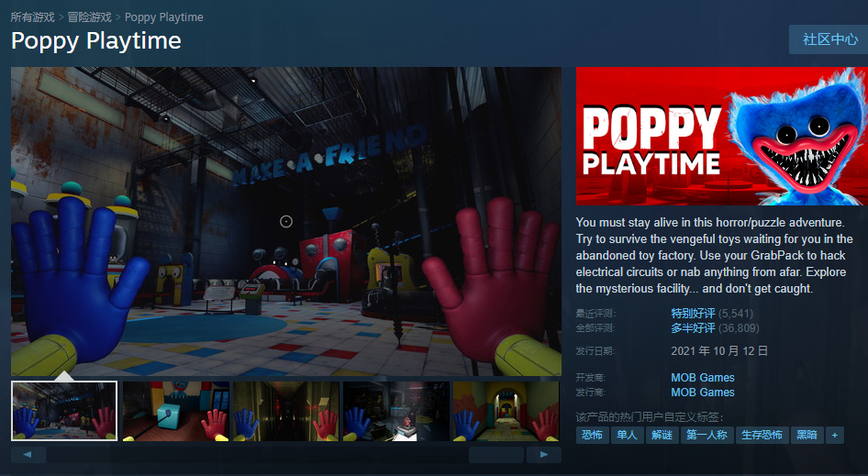868x476 pixels.
Task: Select the fourth screenshot thumbnail
Action: click(x=395, y=411)
